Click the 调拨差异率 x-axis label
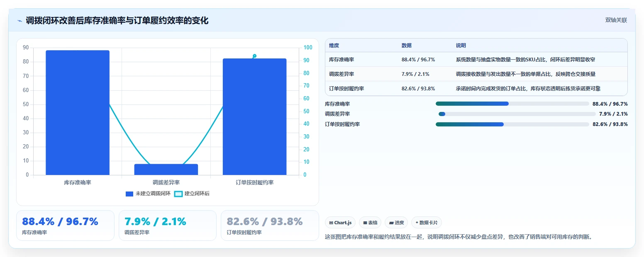 click(x=166, y=182)
